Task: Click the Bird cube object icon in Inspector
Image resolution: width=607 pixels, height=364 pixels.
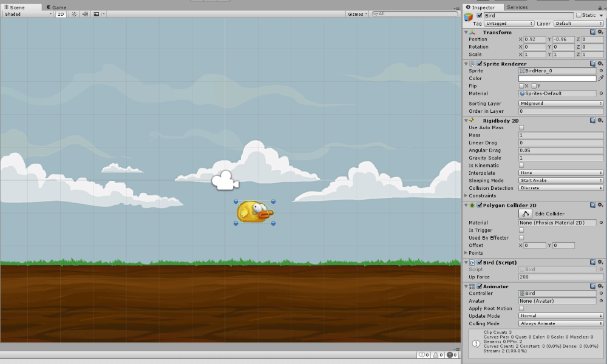Action: pyautogui.click(x=469, y=17)
